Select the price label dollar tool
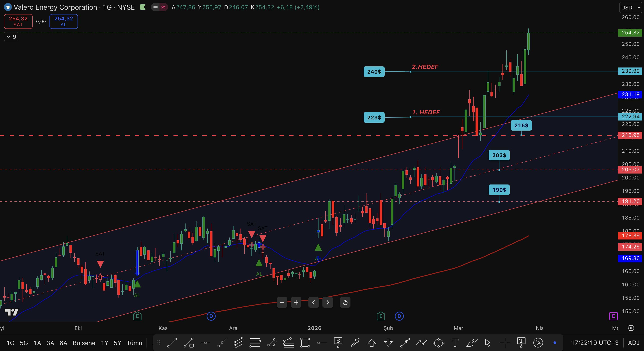 (338, 342)
